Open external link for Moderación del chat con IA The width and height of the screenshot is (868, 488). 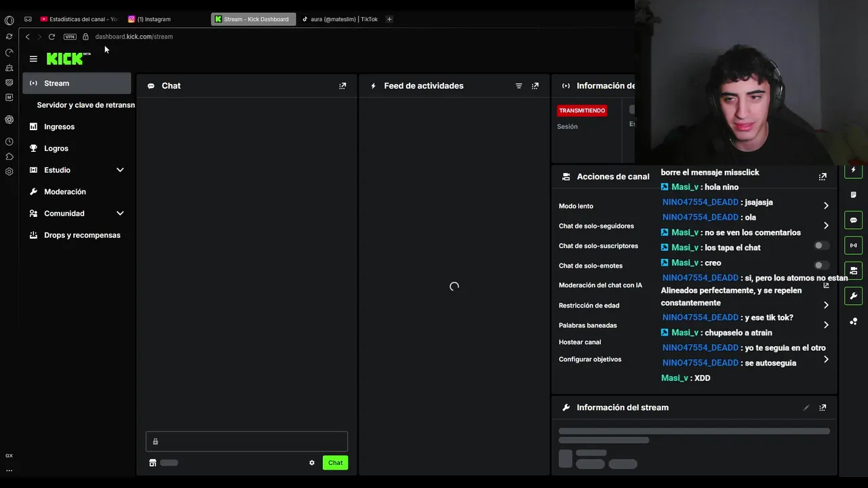point(826,285)
